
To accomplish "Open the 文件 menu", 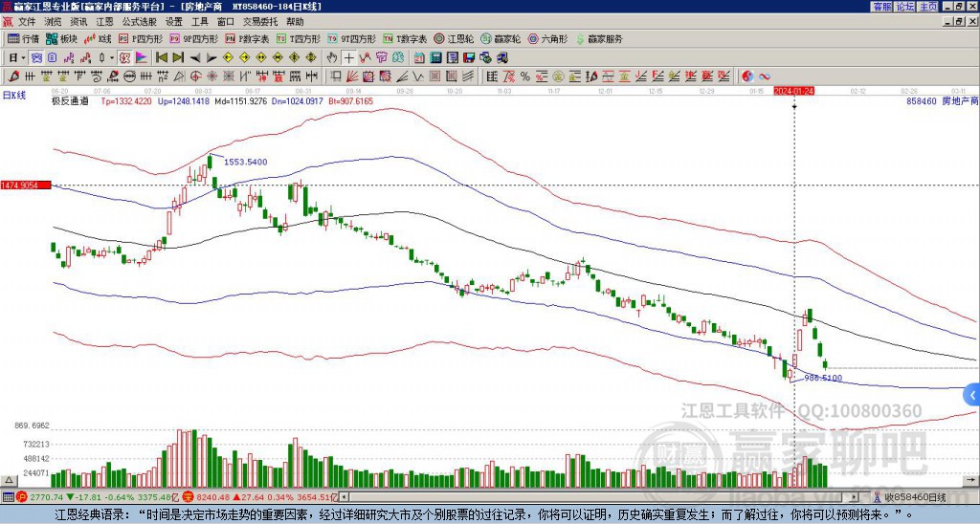I will tap(27, 22).
